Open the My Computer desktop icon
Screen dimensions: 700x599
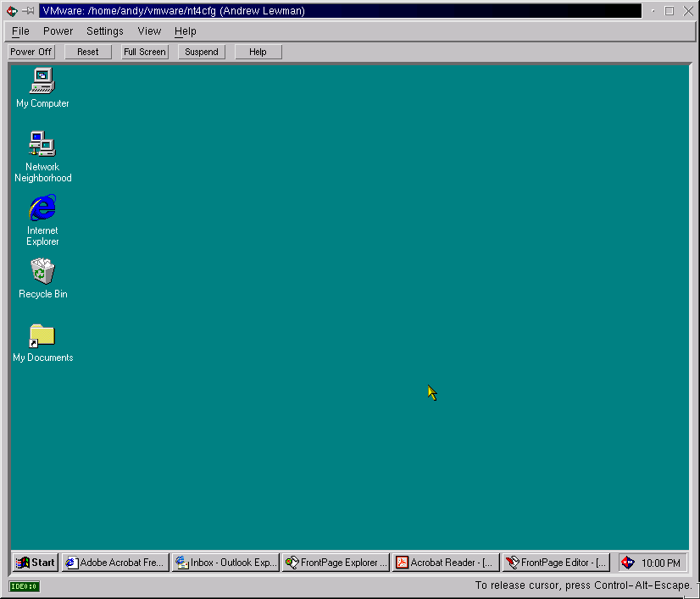pos(42,81)
